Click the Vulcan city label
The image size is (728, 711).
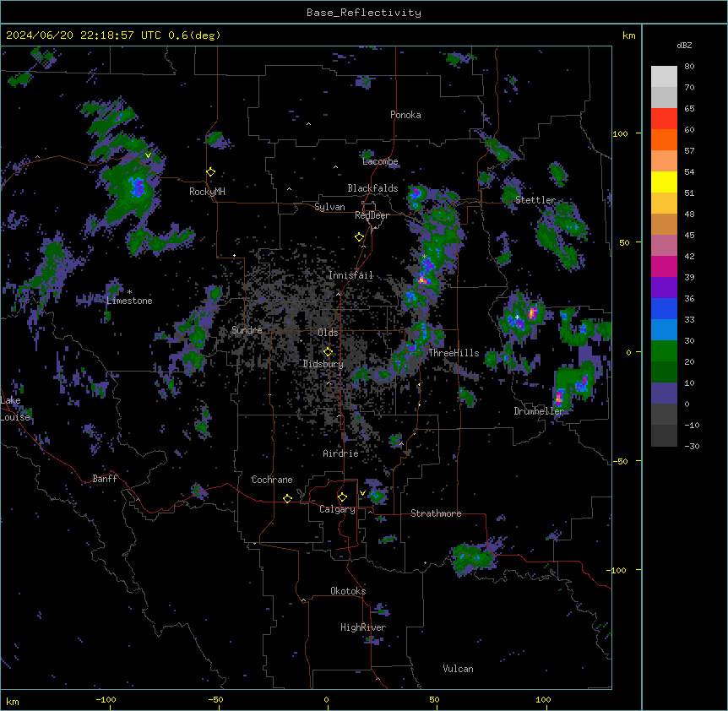(459, 669)
